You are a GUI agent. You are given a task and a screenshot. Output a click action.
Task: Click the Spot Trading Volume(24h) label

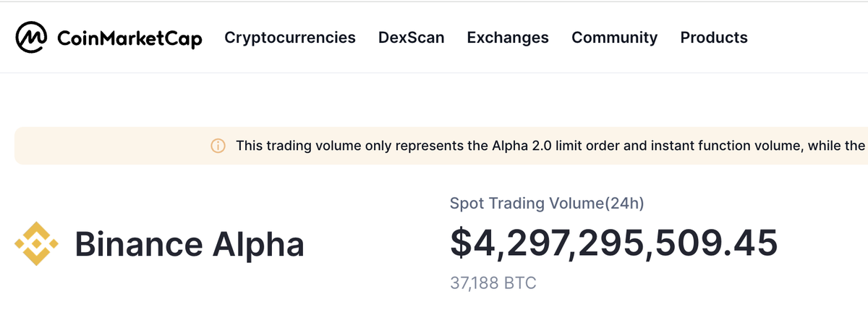[547, 204]
